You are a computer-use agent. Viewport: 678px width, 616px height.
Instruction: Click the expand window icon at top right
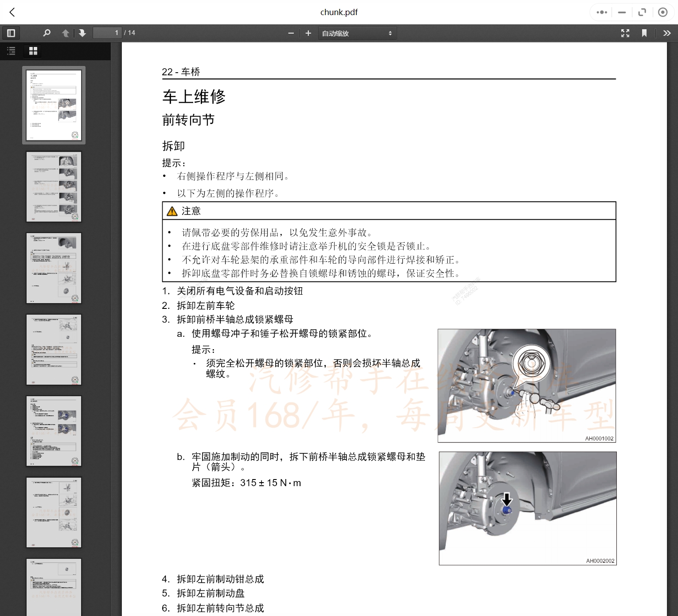642,12
